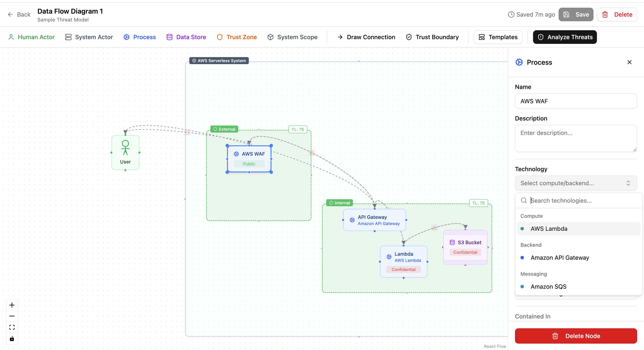Click the zoom in plus icon
The height and width of the screenshot is (350, 644).
[x=12, y=305]
